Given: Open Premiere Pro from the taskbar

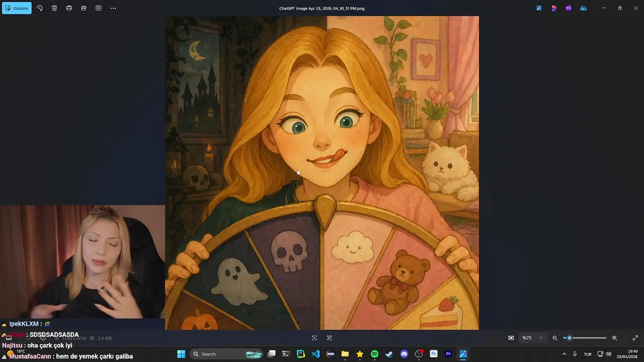Looking at the screenshot, I should tap(448, 354).
